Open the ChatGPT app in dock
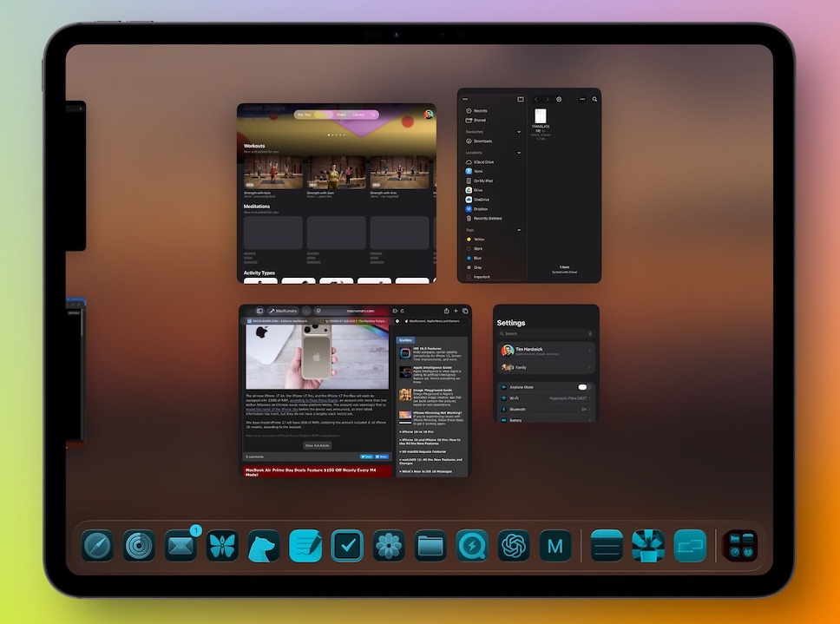840x624 pixels. pos(514,546)
